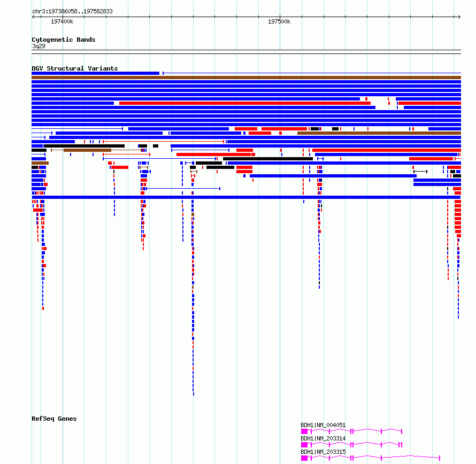This screenshot has height=464, width=476.
Task: Select the magenta NM_203314 transcript glyph
Action: 351,445
